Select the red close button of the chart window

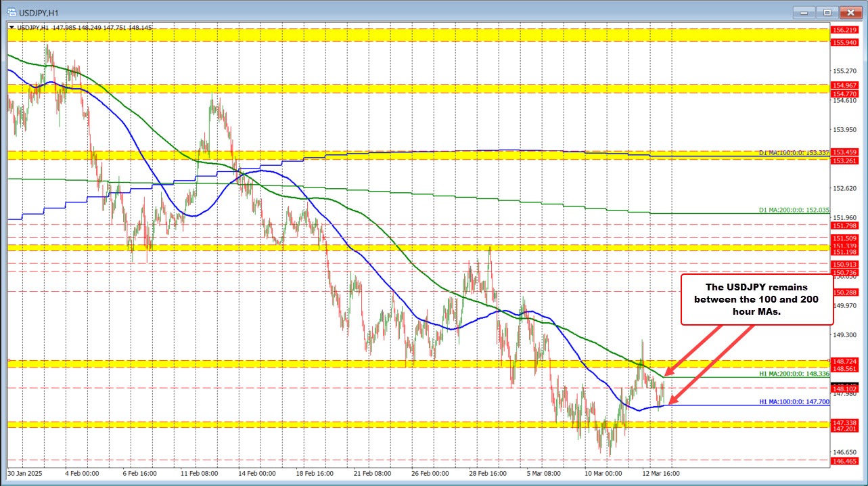click(x=850, y=12)
